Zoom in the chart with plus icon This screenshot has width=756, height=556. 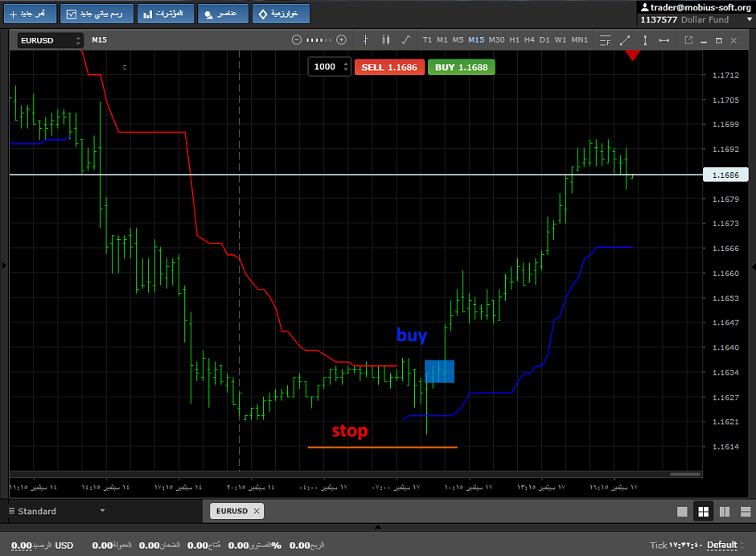[341, 40]
